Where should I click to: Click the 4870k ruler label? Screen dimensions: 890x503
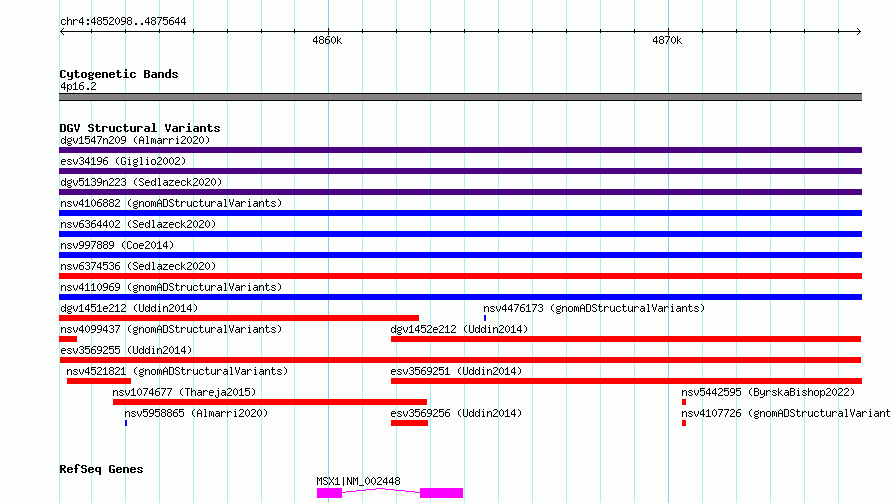[x=667, y=40]
